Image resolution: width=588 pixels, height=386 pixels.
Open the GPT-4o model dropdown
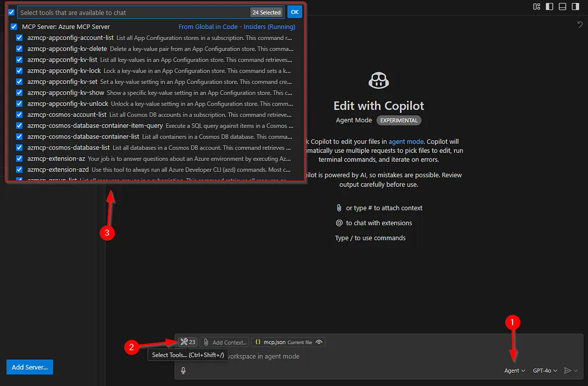[545, 371]
